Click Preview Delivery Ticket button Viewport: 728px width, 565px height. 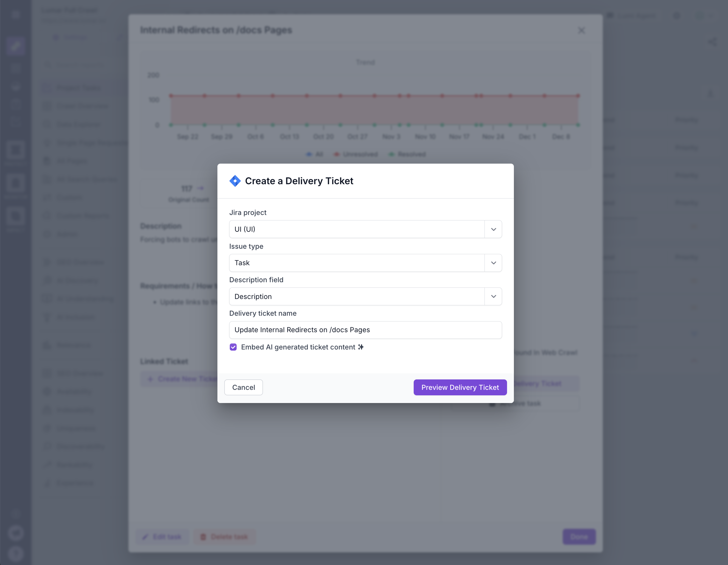pos(460,387)
